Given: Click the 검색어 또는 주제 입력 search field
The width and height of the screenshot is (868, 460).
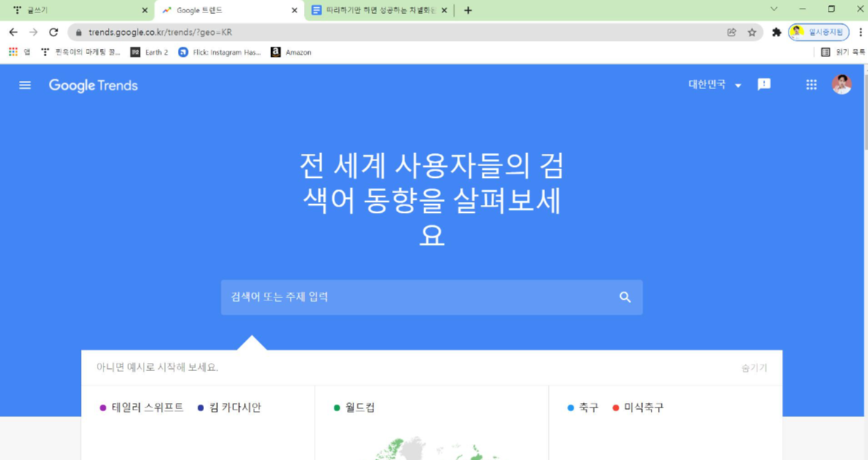Looking at the screenshot, I should click(431, 297).
